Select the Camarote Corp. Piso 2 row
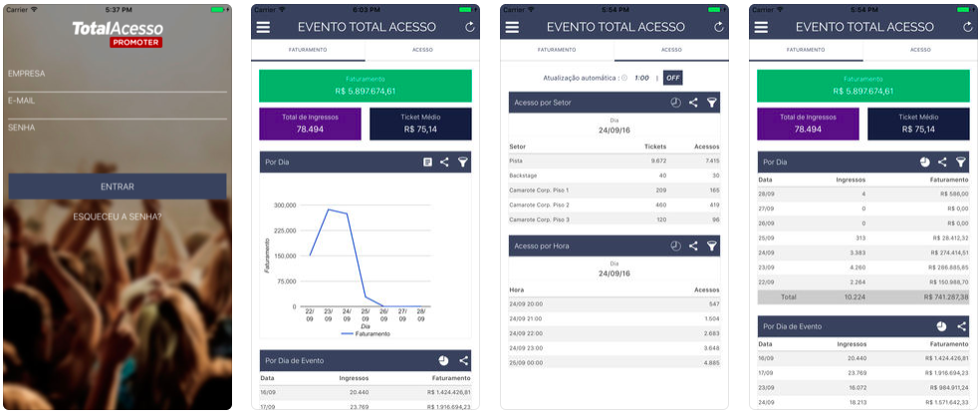The width and height of the screenshot is (980, 415). (x=614, y=205)
